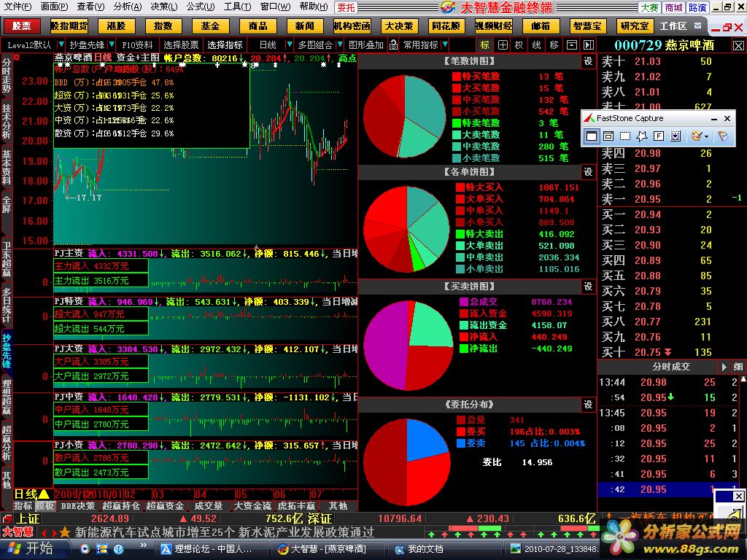
Task: Click the 委托 button in title bar
Action: [347, 7]
